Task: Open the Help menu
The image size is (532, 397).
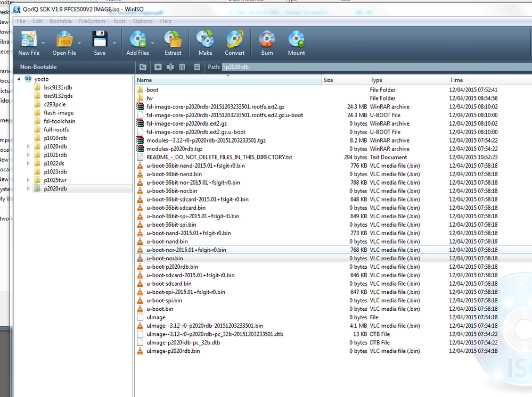Action: point(166,21)
